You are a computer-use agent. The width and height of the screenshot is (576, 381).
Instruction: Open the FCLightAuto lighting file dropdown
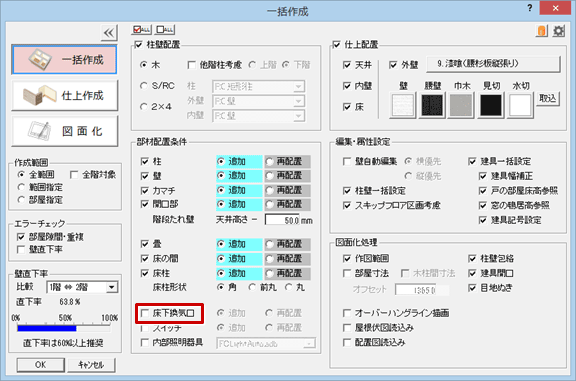click(266, 344)
